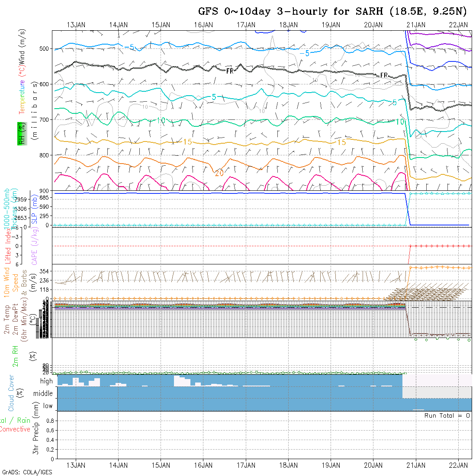The height and width of the screenshot is (476, 476).
Task: Click the 0.8 precipitation axis tick
Action: pos(48,421)
